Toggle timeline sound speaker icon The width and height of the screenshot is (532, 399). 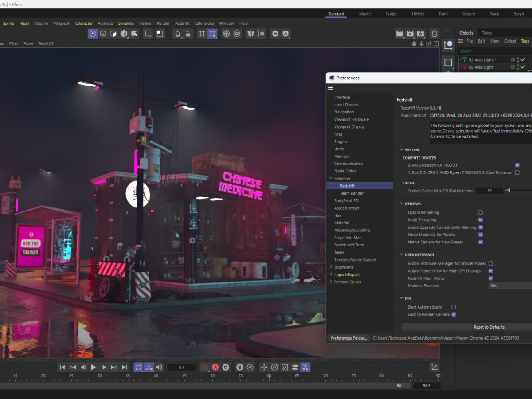[x=159, y=367]
